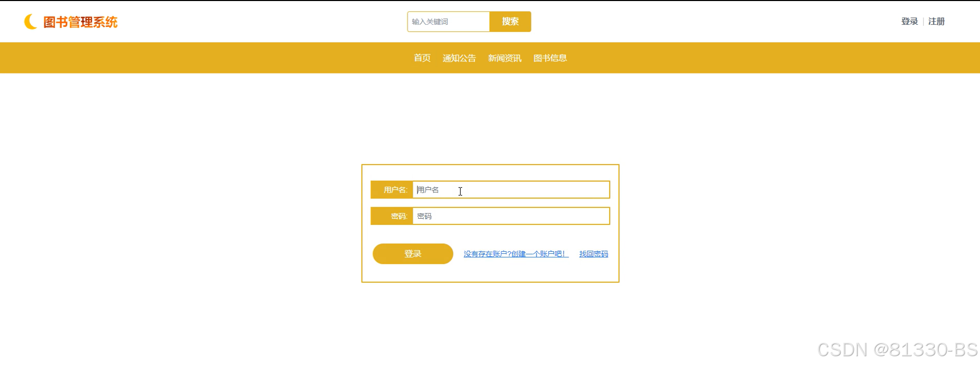980x366 pixels.
Task: Focus the 密码 password input
Action: (x=511, y=216)
